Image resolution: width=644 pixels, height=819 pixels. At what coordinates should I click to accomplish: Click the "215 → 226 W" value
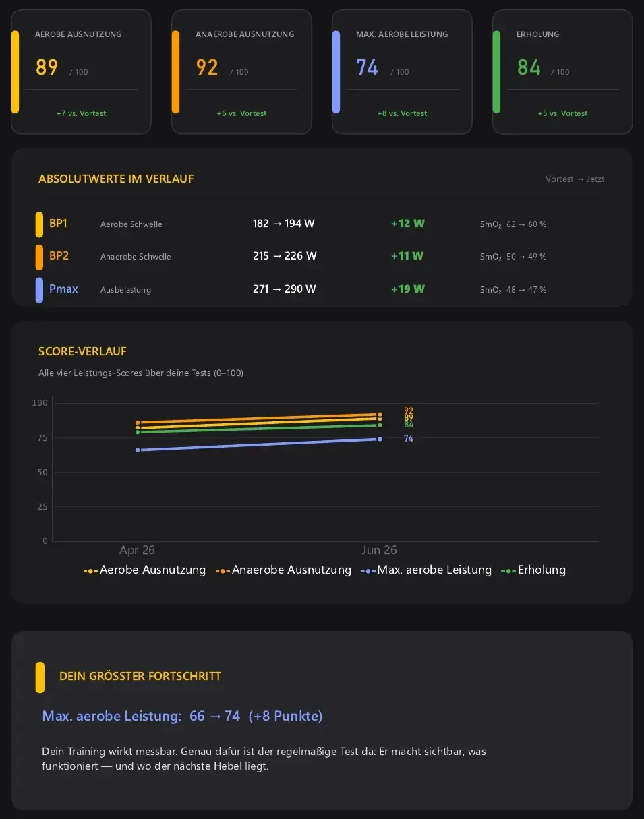[x=285, y=256]
